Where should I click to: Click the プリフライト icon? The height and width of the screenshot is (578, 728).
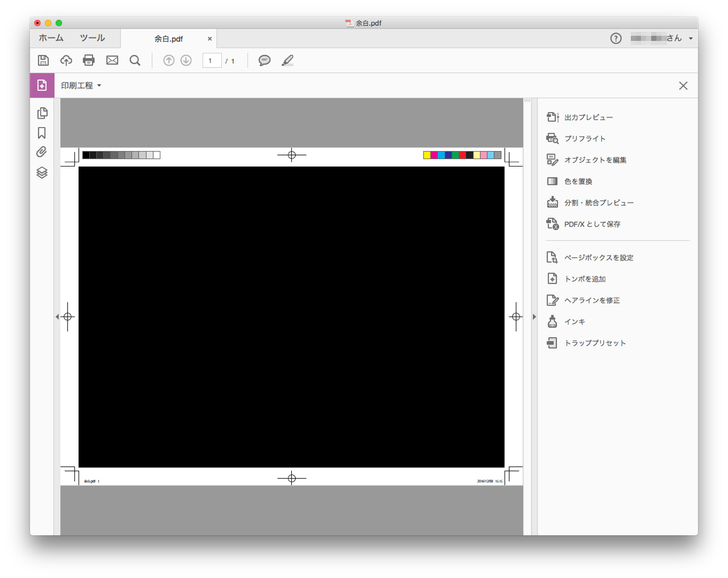(x=552, y=138)
